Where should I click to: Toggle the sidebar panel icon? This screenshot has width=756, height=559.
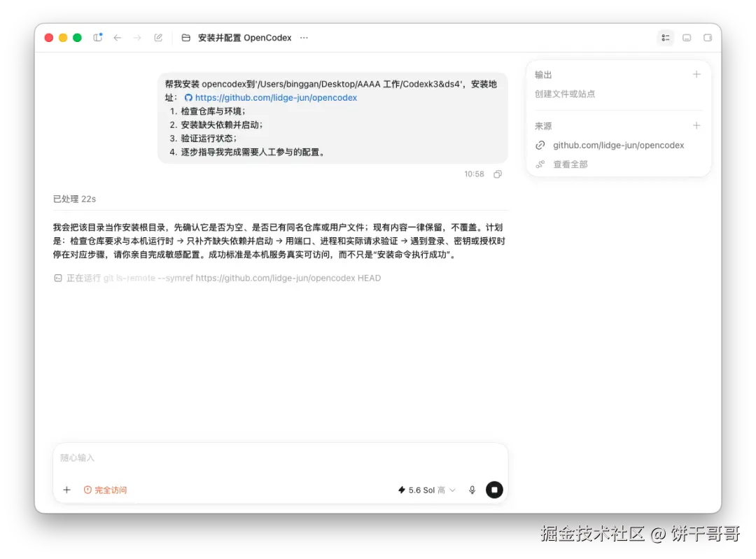[97, 37]
